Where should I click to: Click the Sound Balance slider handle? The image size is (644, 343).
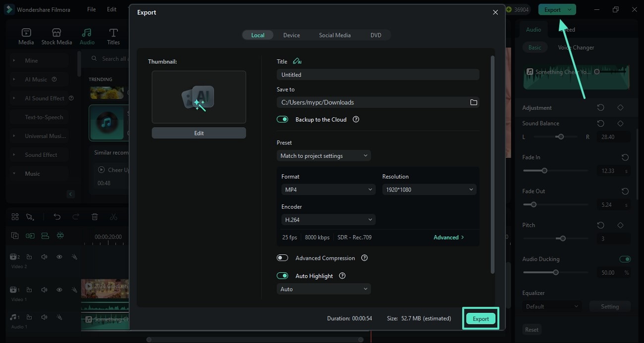561,137
